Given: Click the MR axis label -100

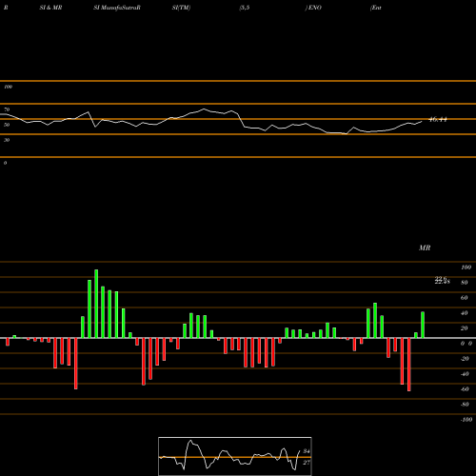Looking at the screenshot, I should pyautogui.click(x=466, y=420).
